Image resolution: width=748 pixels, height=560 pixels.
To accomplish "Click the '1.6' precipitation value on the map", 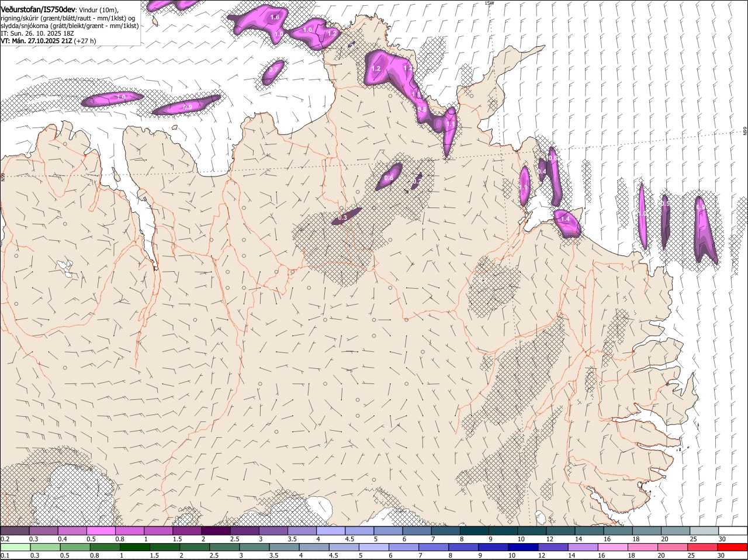I will pyautogui.click(x=275, y=18).
